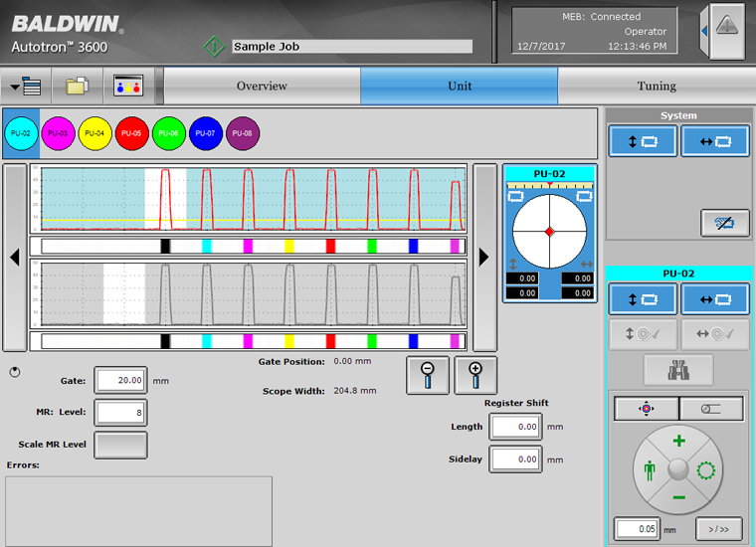Image resolution: width=756 pixels, height=547 pixels.
Task: Zoom in the scope with the plus magnifier
Action: 475,375
